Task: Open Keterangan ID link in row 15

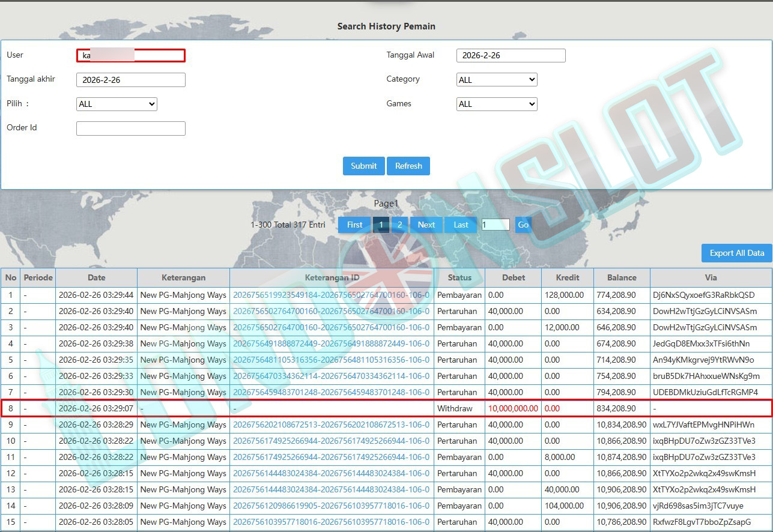Action: tap(331, 522)
